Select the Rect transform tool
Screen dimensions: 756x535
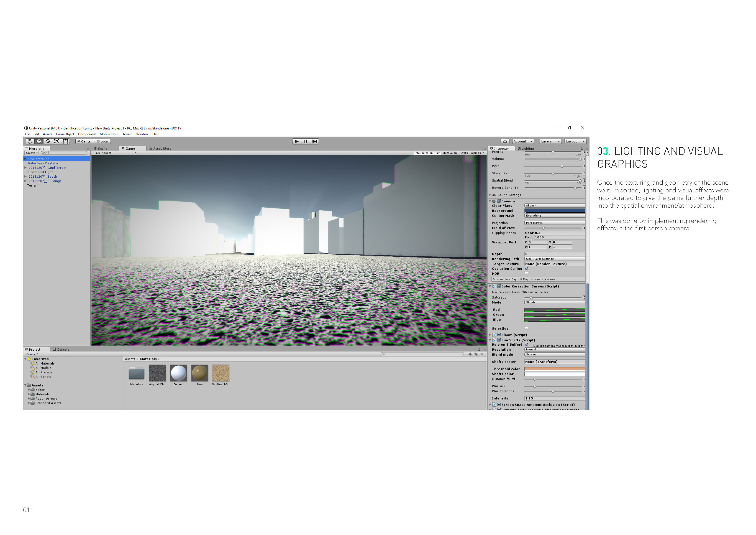coord(65,141)
